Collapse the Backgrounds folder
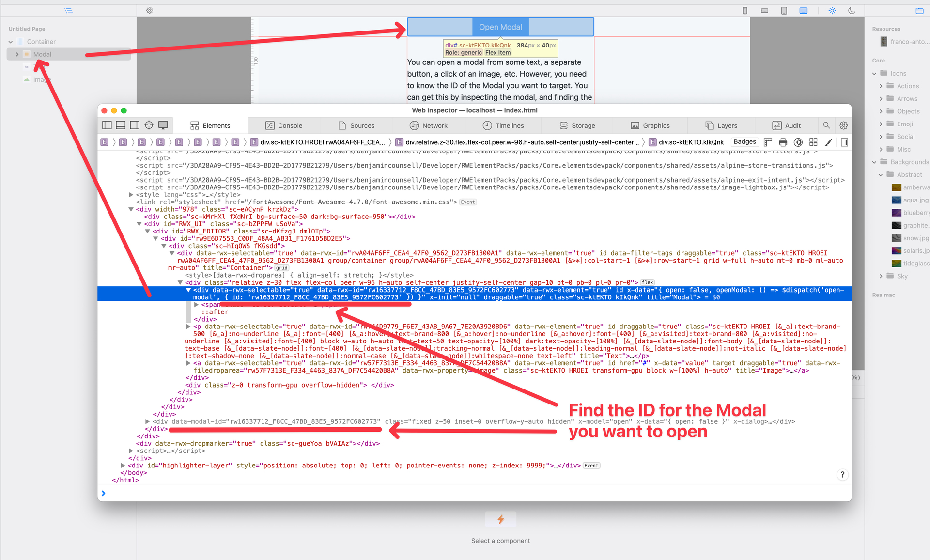 (x=874, y=162)
